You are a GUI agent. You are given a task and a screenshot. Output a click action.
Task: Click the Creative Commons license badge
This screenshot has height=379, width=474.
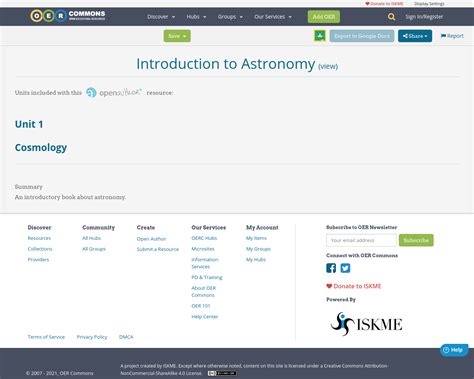pyautogui.click(x=222, y=373)
